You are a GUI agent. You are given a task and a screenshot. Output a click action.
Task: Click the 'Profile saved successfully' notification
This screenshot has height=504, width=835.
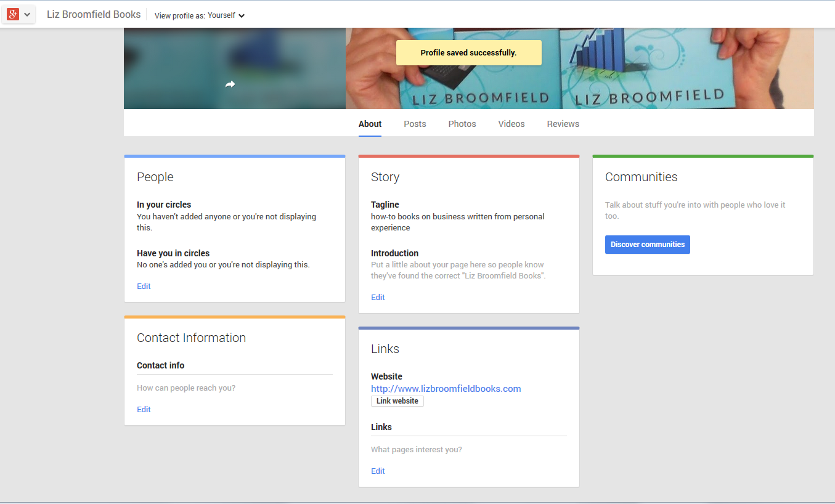click(468, 53)
